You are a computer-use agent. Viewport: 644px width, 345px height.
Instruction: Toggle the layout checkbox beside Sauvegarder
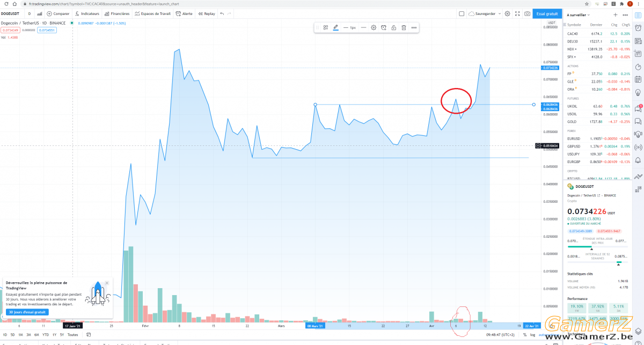(x=462, y=13)
